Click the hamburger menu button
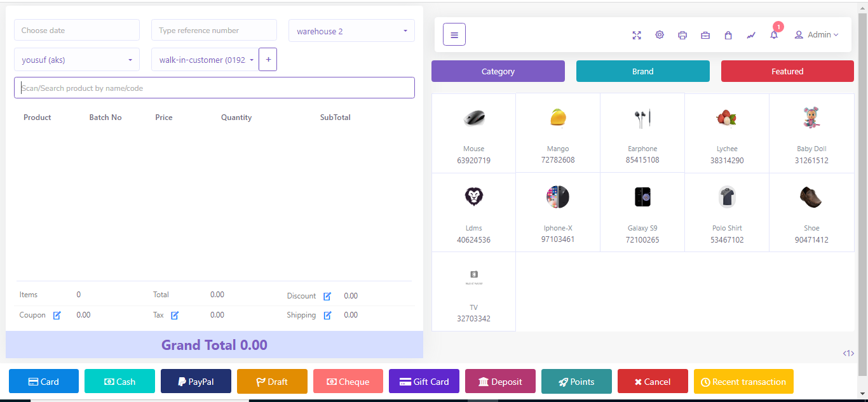The image size is (868, 402). pyautogui.click(x=454, y=34)
